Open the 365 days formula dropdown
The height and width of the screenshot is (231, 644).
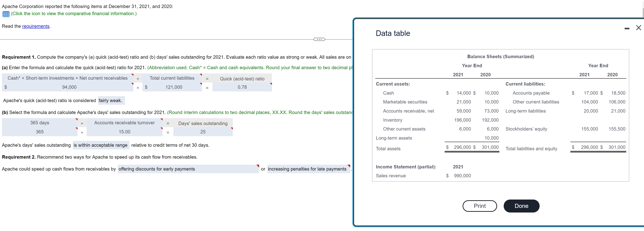click(40, 123)
